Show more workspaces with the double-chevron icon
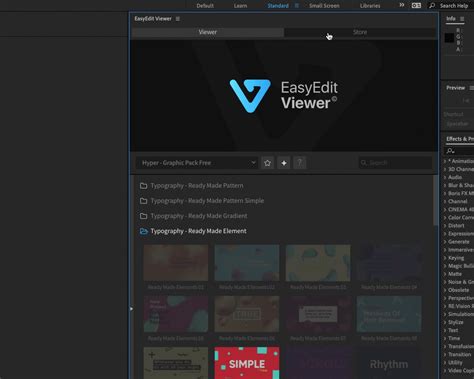This screenshot has width=474, height=379. [402, 5]
